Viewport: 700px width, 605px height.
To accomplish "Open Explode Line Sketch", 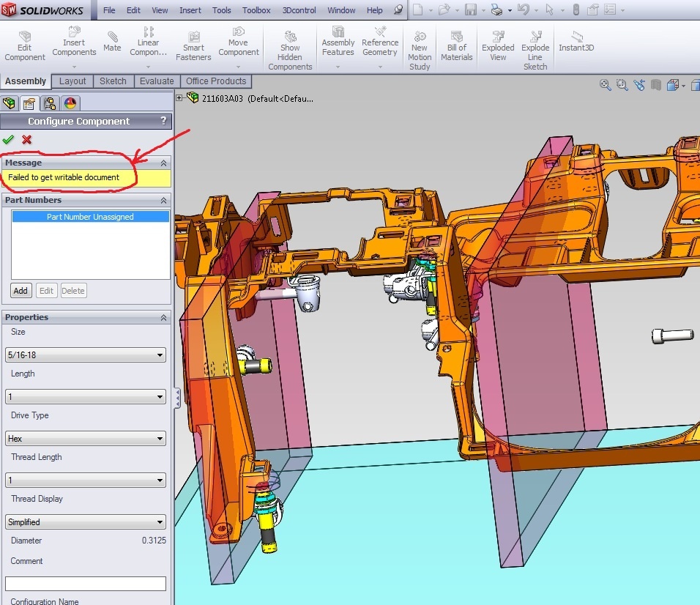I will click(x=535, y=51).
